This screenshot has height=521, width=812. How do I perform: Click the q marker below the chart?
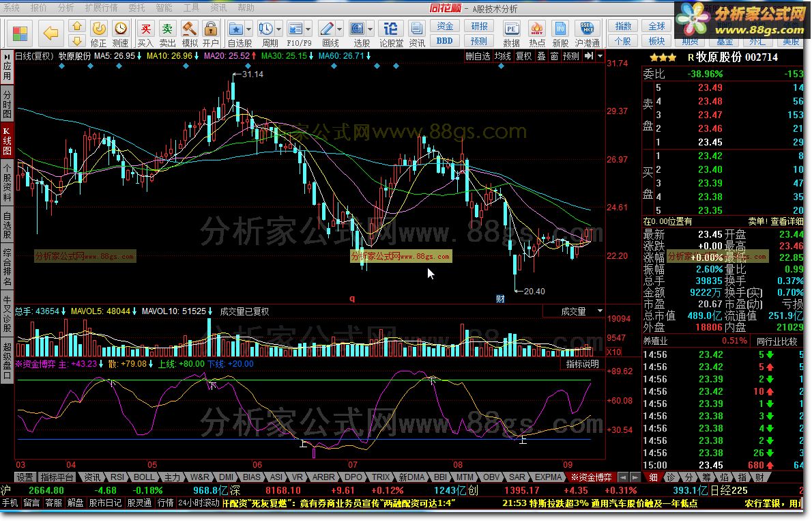pos(352,298)
